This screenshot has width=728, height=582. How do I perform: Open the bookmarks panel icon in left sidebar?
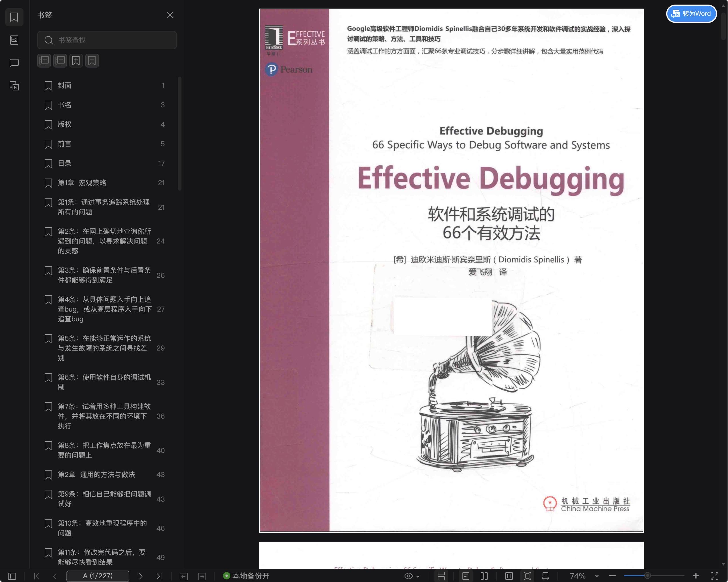(x=14, y=17)
